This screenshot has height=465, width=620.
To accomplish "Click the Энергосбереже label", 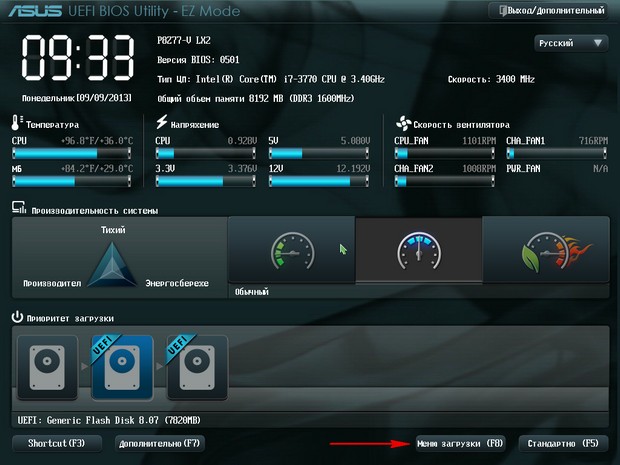I will point(177,283).
